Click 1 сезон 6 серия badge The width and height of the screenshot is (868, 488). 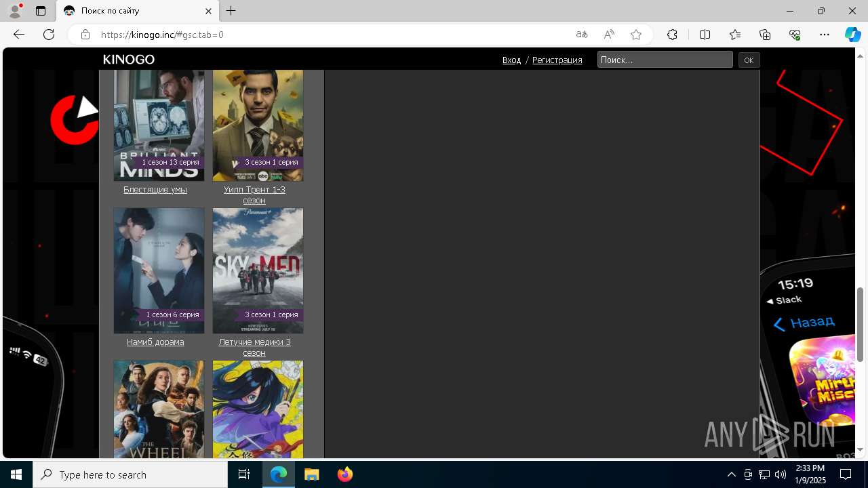[x=172, y=314]
